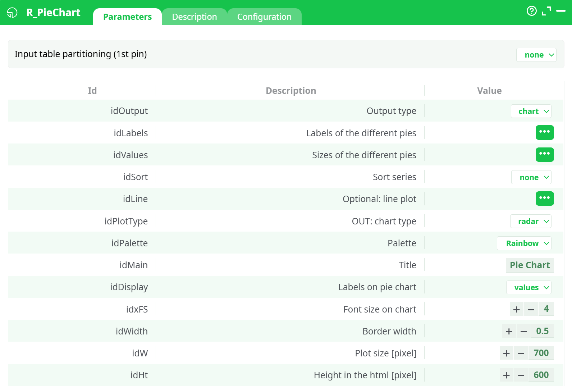Image resolution: width=572 pixels, height=392 pixels.
Task: Decrease Border width with minus button
Action: click(523, 331)
